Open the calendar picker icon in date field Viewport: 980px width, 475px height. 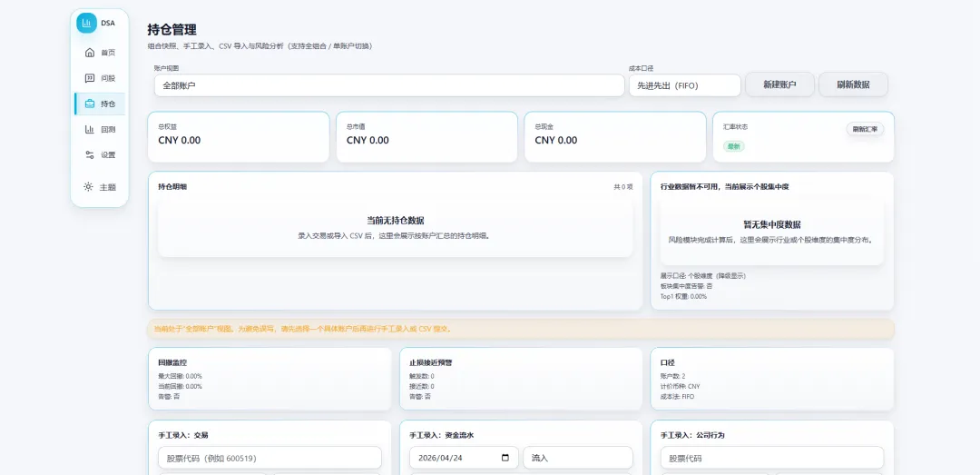[x=505, y=458]
